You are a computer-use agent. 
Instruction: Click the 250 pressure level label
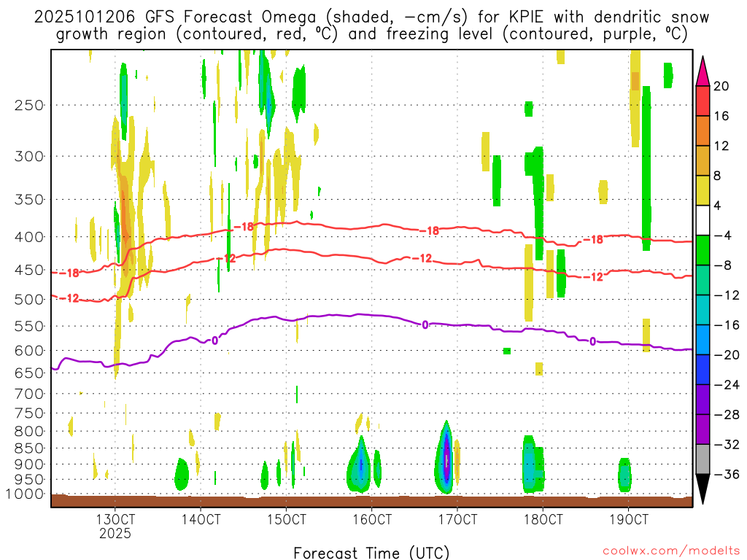point(29,105)
